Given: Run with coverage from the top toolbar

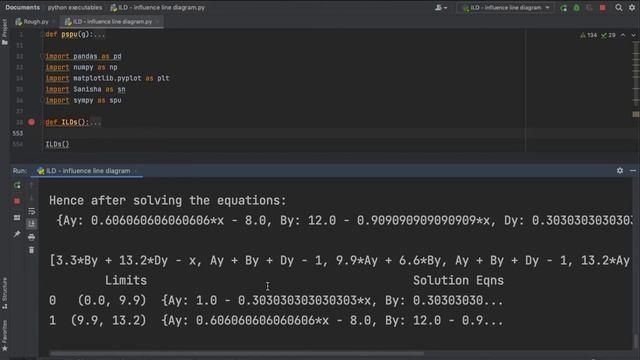Looking at the screenshot, I should click(589, 8).
